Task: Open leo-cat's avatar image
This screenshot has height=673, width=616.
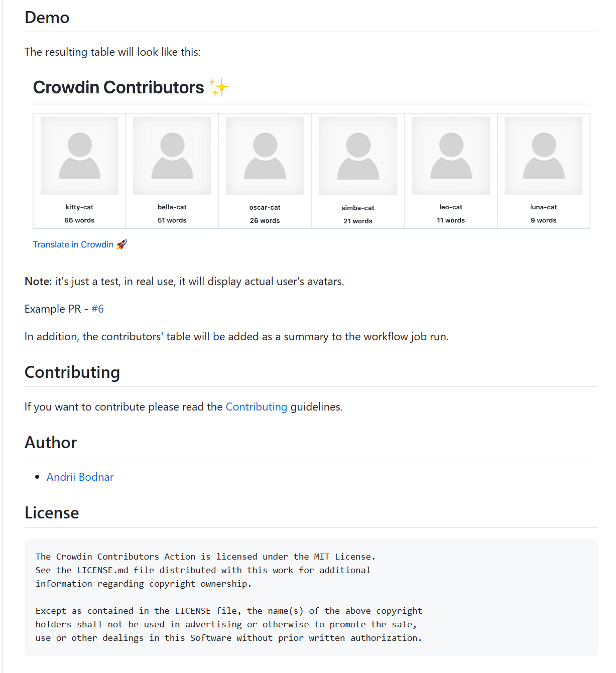Action: click(451, 156)
